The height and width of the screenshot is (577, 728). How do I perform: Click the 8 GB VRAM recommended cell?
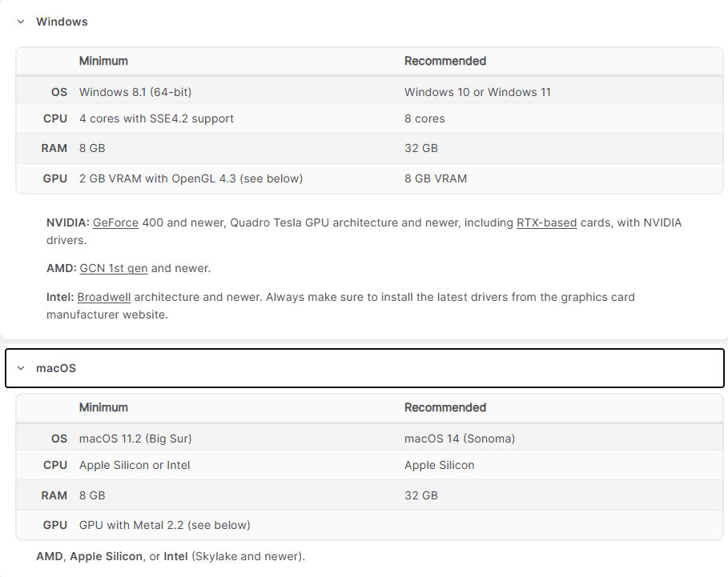coord(436,178)
